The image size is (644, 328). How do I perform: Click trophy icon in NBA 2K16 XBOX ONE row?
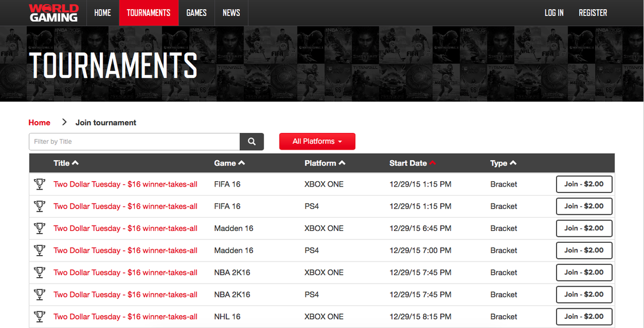(39, 272)
